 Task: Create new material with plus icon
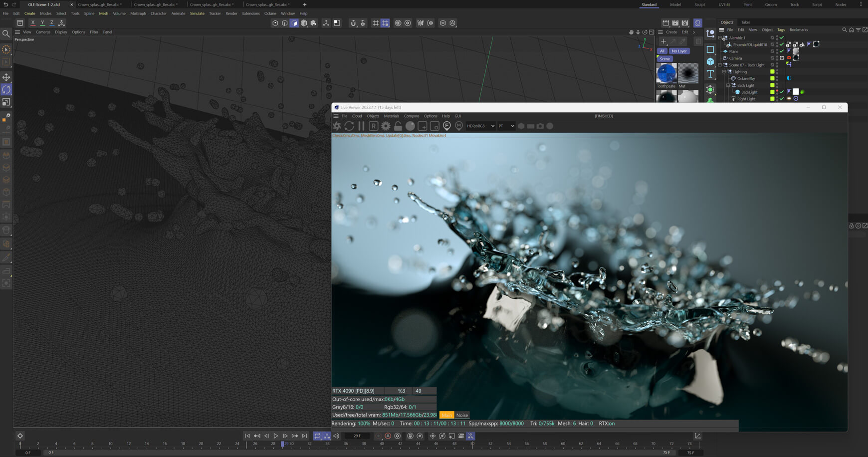point(663,41)
